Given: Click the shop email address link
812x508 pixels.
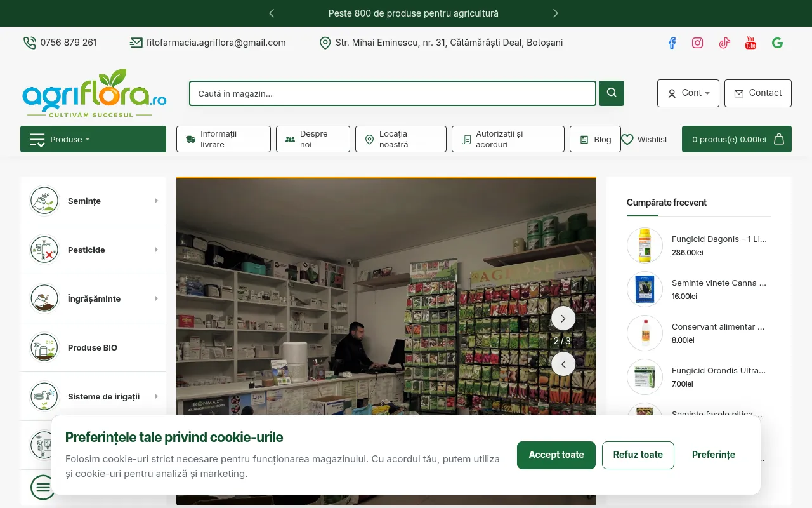Looking at the screenshot, I should (x=208, y=43).
